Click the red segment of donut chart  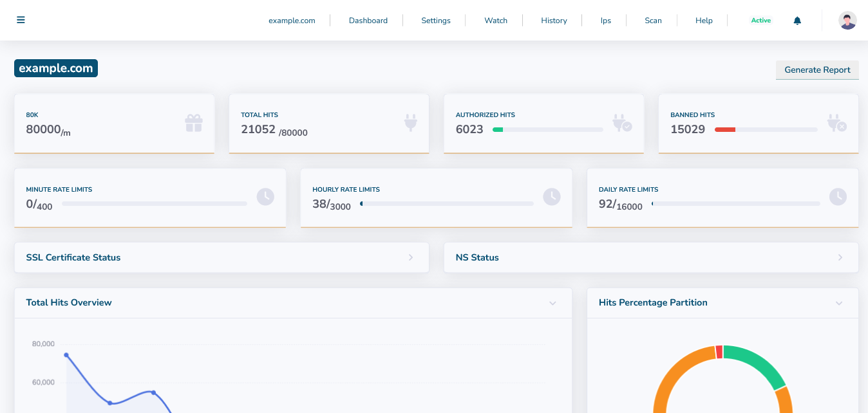719,352
